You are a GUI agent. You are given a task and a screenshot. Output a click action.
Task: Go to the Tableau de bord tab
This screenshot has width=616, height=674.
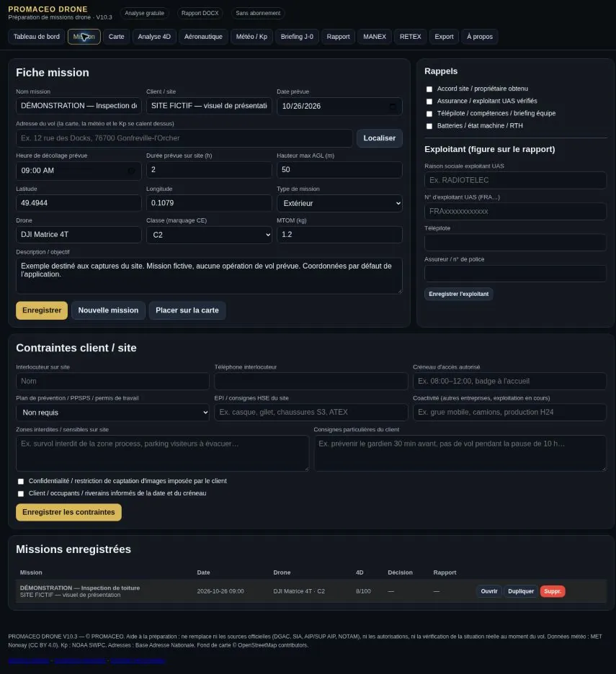tap(37, 37)
